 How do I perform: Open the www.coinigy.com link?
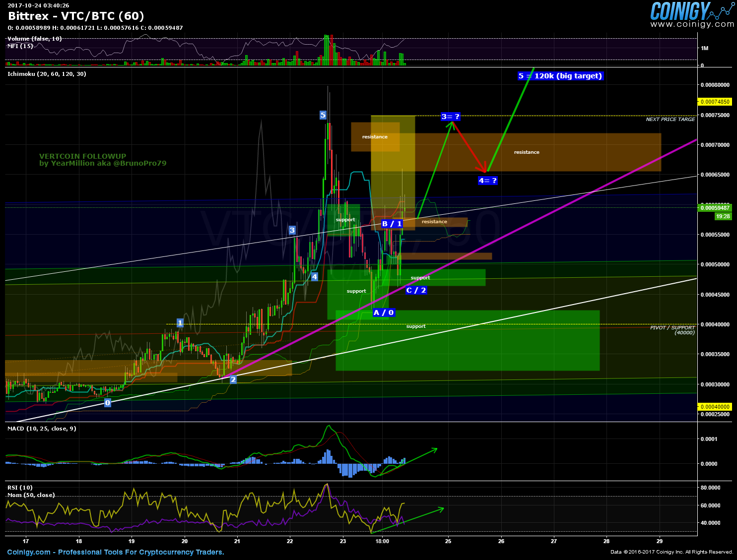(692, 24)
